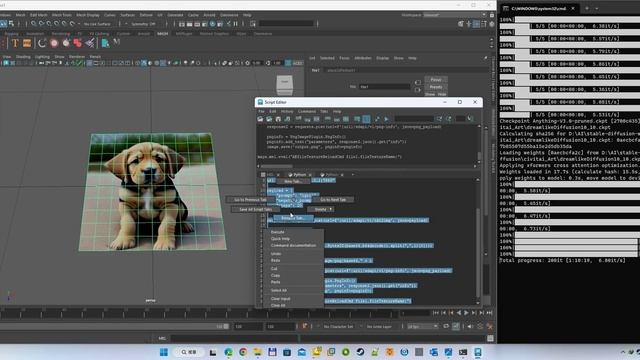
Task: Jump to start of playback range
Action: tap(436, 313)
